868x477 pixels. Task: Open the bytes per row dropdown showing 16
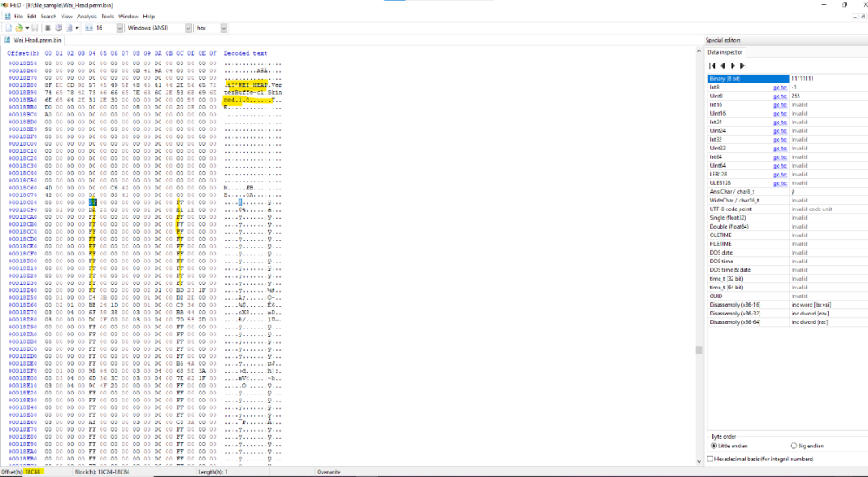pyautogui.click(x=120, y=28)
